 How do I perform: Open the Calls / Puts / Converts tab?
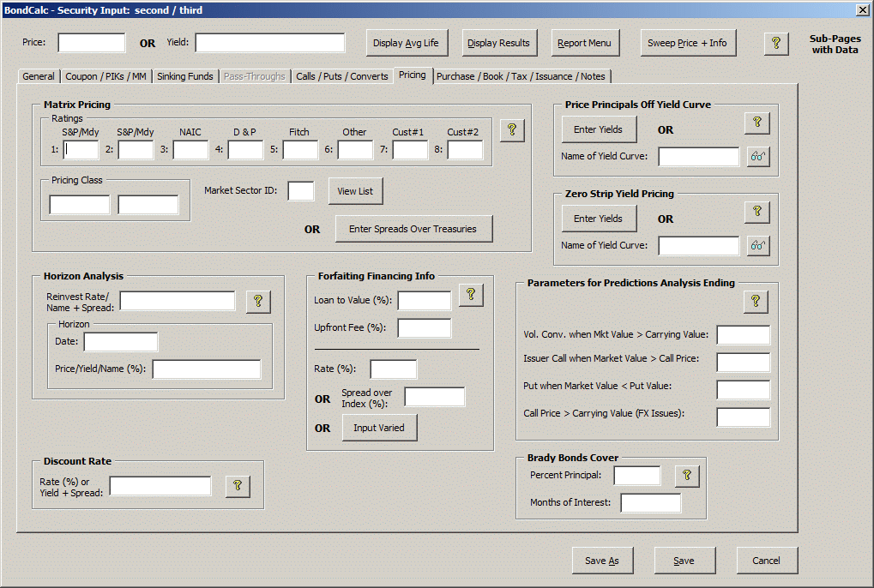click(x=341, y=76)
